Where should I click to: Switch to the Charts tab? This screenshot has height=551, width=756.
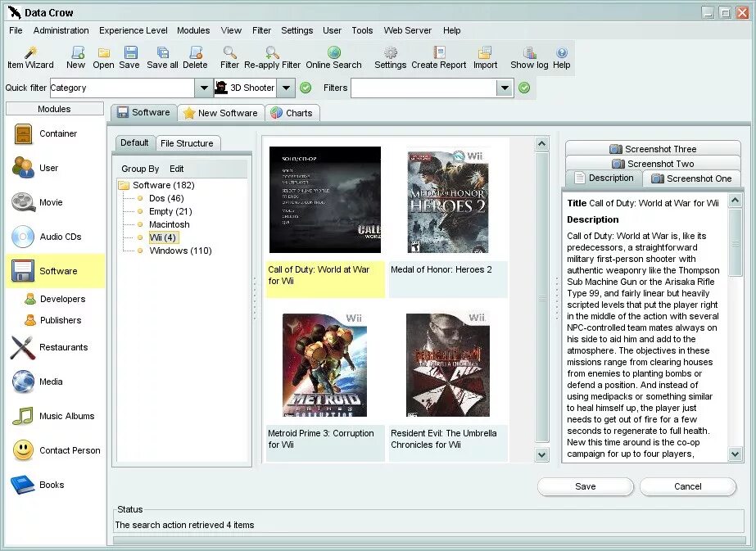coord(292,112)
